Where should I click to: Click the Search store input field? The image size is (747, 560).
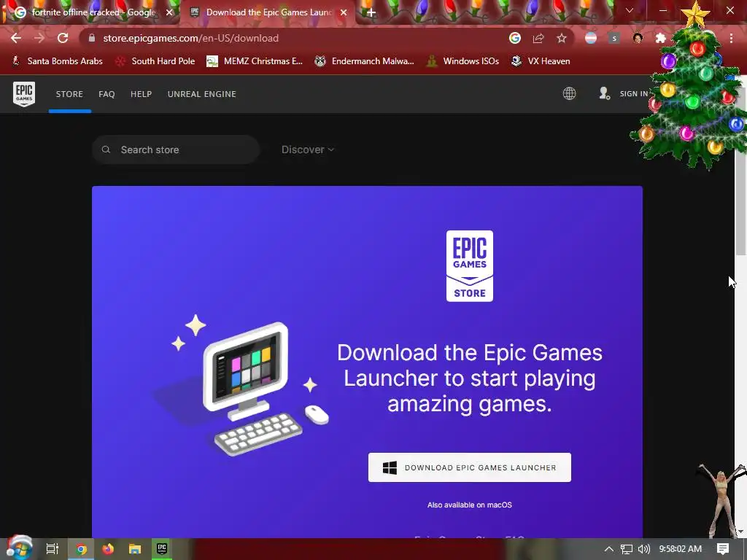[176, 149]
